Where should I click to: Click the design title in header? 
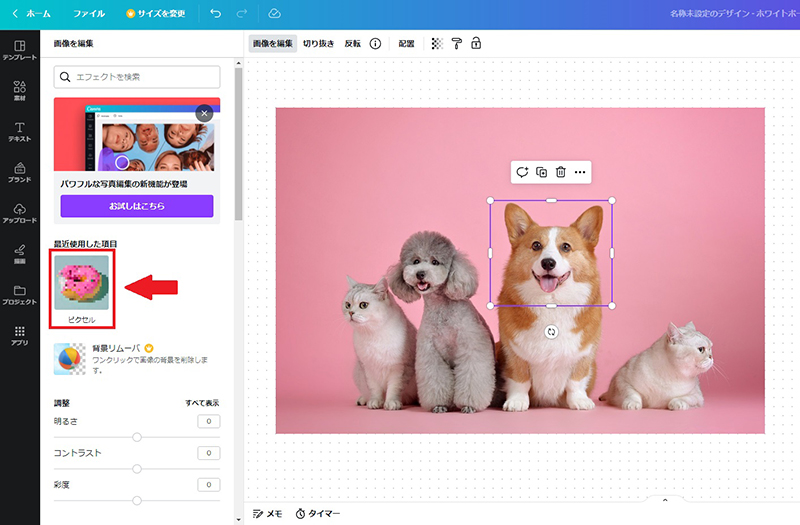coord(734,14)
